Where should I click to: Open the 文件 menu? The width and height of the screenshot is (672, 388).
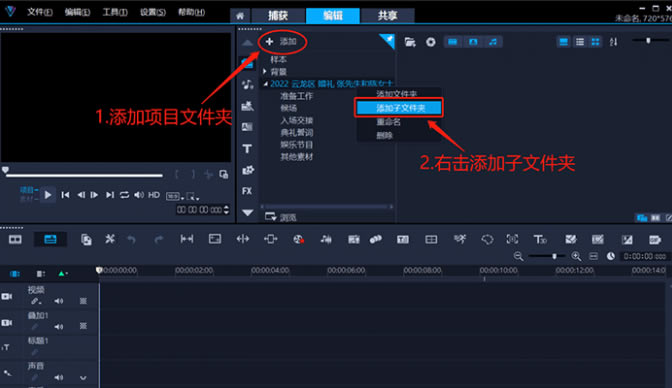pyautogui.click(x=39, y=12)
